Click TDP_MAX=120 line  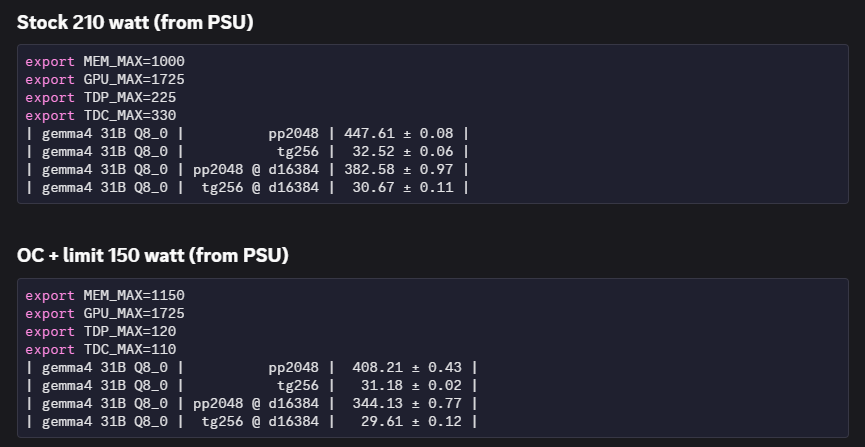point(101,331)
